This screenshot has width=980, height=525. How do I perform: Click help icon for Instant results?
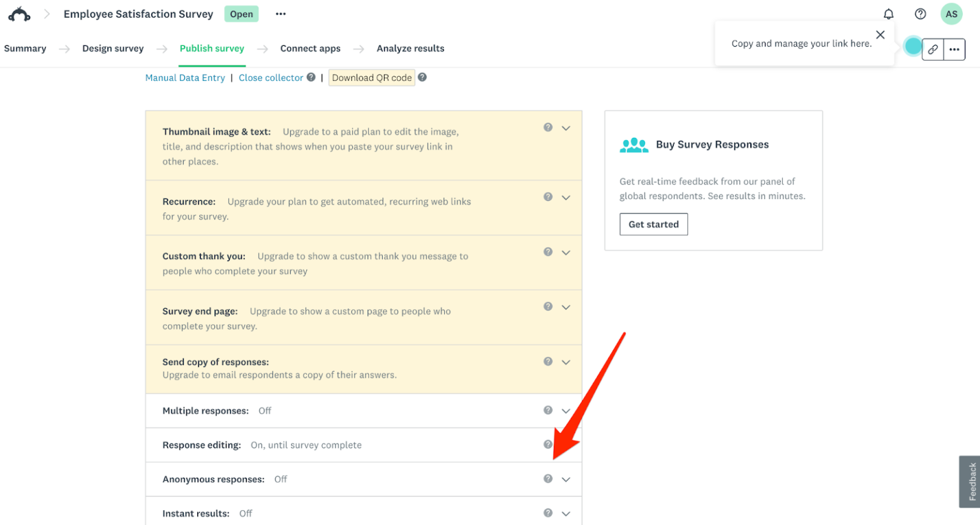click(548, 513)
